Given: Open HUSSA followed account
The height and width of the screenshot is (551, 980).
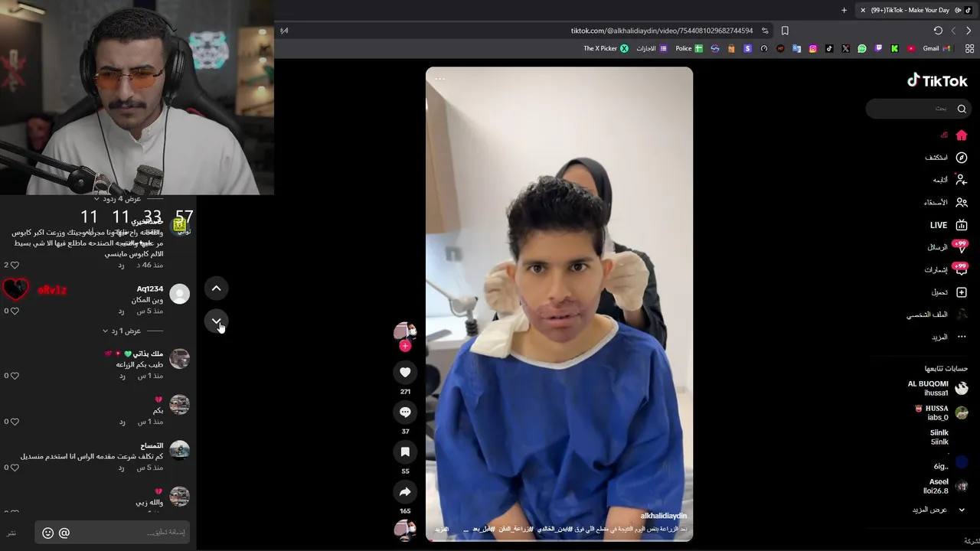Looking at the screenshot, I should [942, 413].
